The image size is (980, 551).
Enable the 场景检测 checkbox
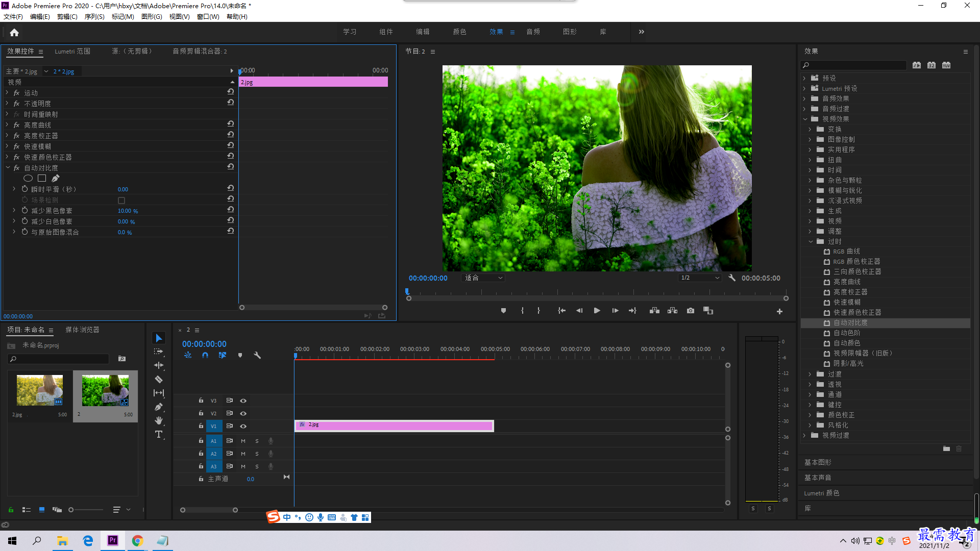point(121,200)
